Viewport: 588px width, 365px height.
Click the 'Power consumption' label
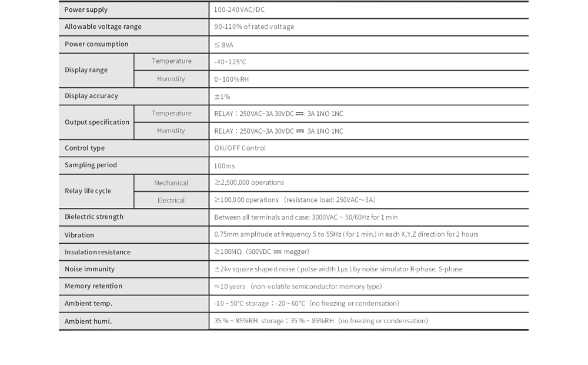pyautogui.click(x=96, y=44)
